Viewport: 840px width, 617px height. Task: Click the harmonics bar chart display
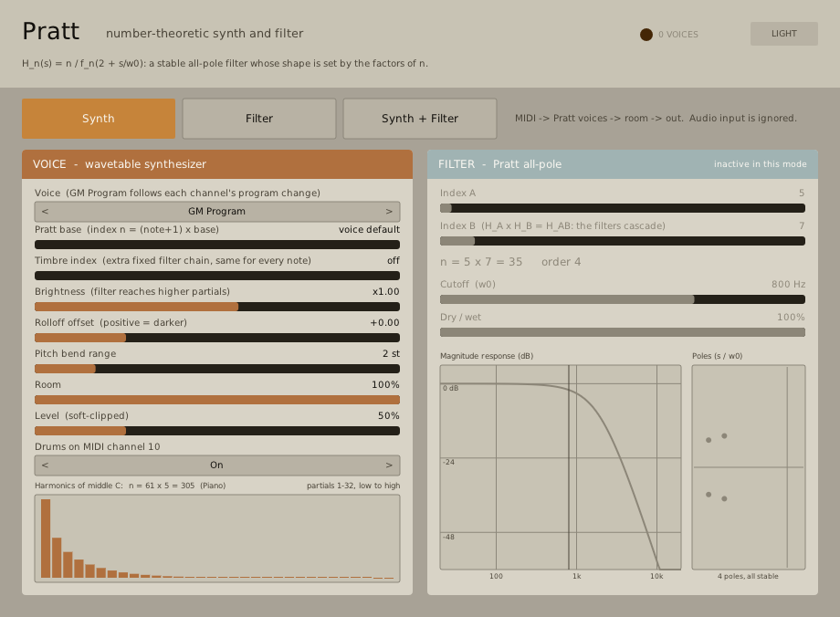click(x=217, y=539)
